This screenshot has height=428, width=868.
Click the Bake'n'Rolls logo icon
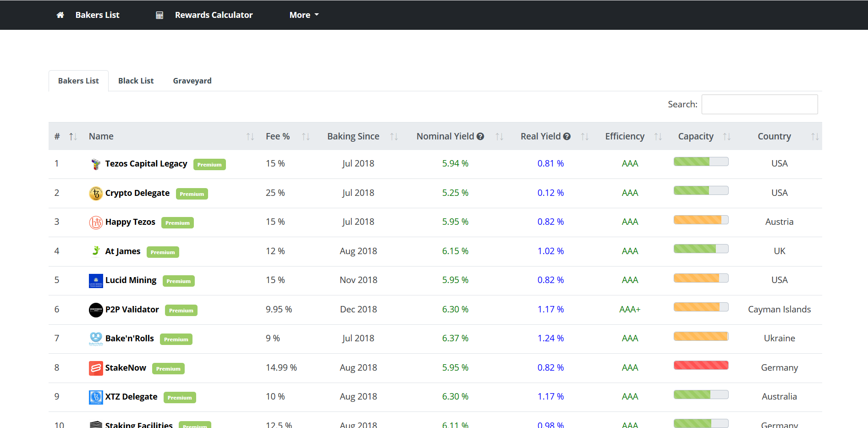(96, 339)
